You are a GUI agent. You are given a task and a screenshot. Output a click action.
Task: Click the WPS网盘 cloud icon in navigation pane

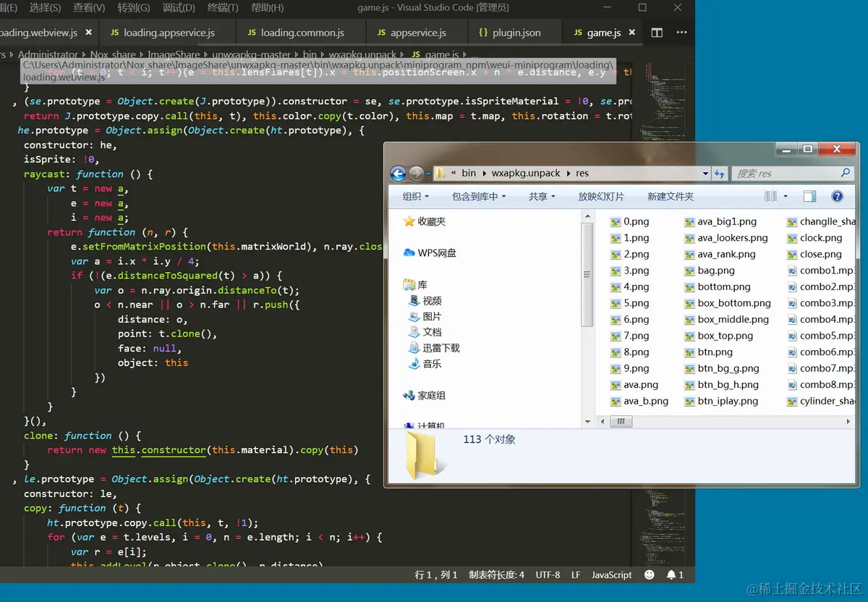pos(409,253)
